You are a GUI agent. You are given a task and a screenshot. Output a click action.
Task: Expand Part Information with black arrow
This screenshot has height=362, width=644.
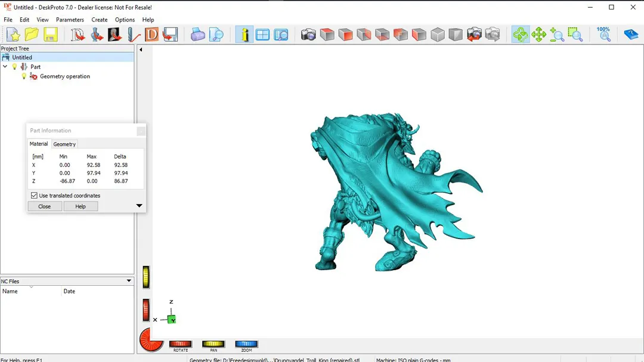[139, 205]
